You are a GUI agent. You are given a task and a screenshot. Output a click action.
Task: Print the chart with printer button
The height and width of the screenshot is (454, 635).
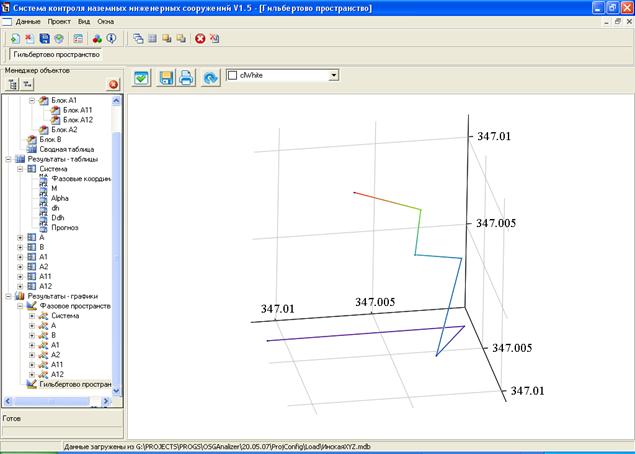(x=186, y=77)
